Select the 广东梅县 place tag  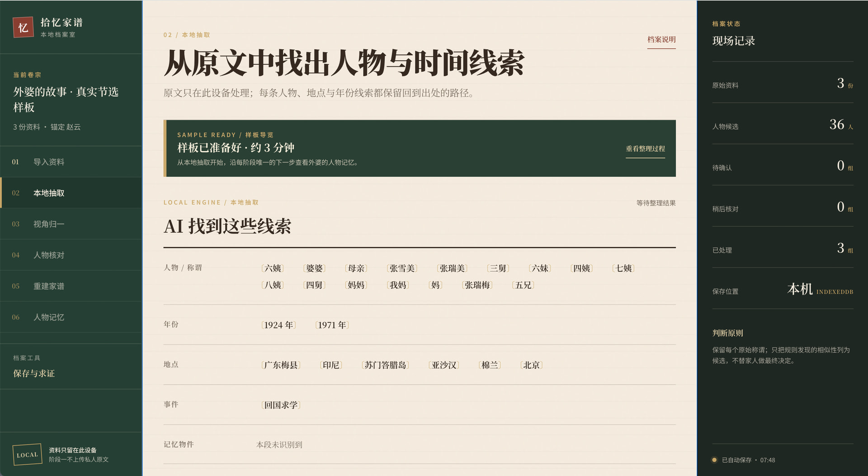281,365
